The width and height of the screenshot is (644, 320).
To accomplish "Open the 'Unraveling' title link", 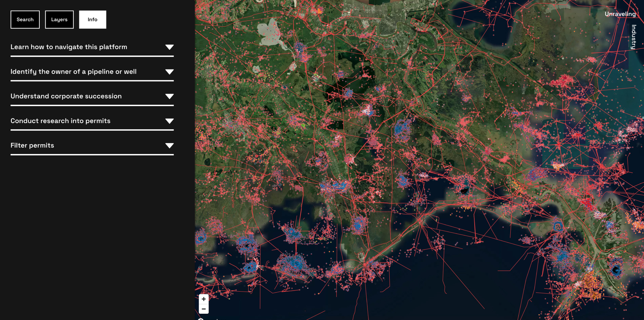I will [x=620, y=14].
